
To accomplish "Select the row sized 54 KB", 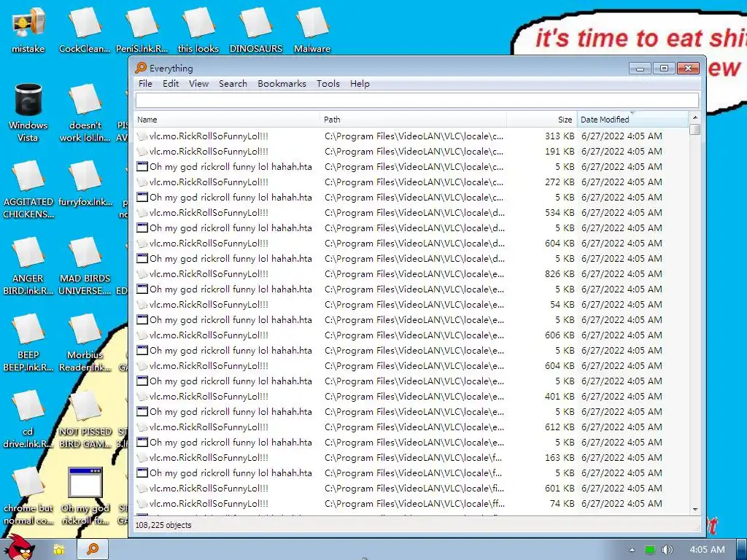I will 411,304.
